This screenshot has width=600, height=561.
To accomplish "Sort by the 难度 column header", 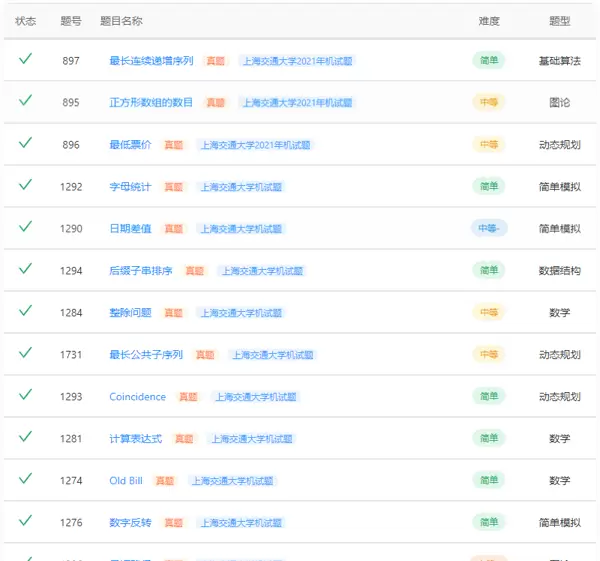I will tap(489, 21).
